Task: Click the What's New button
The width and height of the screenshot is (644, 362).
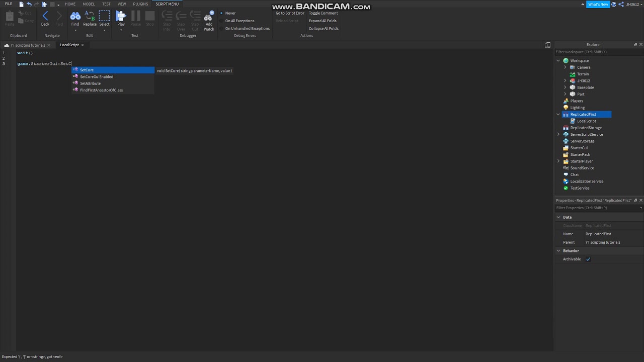Action: [x=598, y=5]
